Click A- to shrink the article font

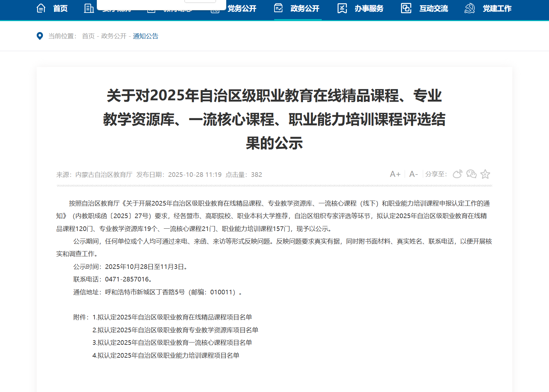(x=413, y=174)
